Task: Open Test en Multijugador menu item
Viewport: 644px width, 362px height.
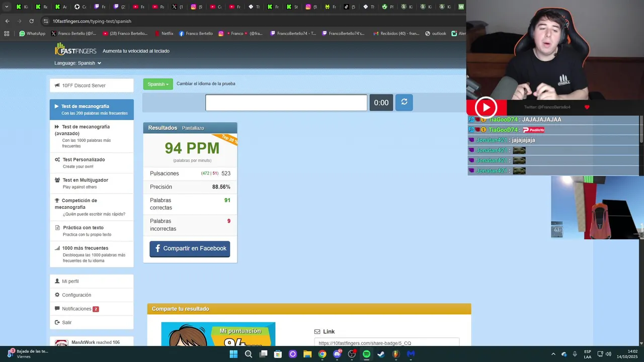Action: [92, 183]
